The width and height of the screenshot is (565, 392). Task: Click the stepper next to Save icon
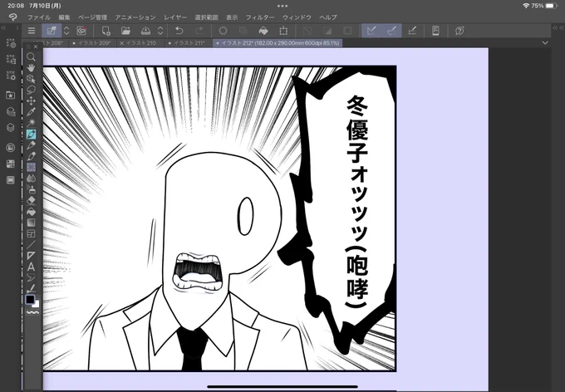[x=160, y=31]
